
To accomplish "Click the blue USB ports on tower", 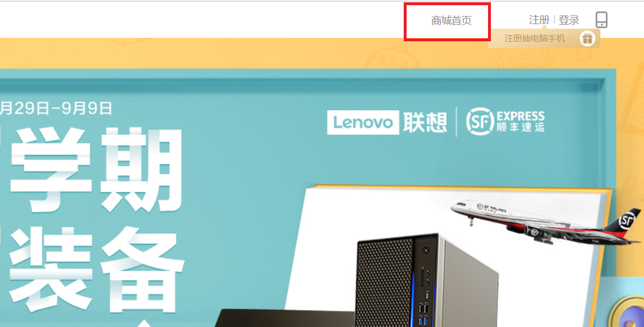I will click(x=423, y=315).
